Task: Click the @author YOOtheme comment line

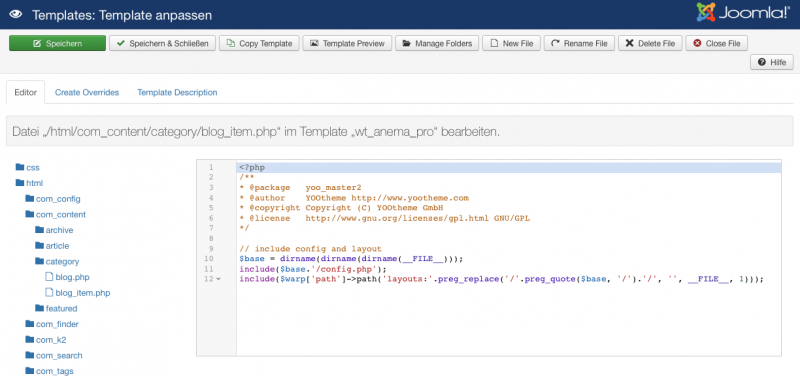Action: click(x=354, y=198)
